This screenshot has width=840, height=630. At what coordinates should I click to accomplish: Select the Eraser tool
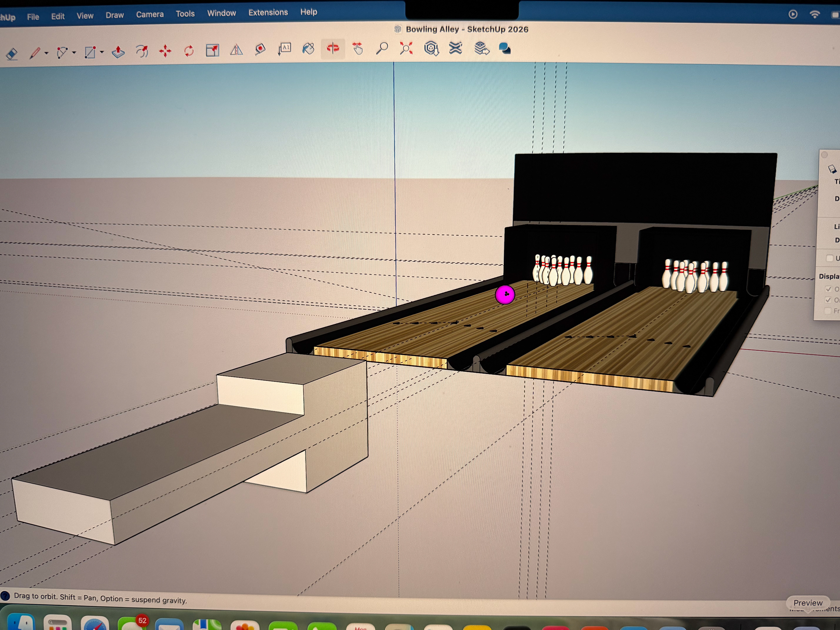pos(12,54)
